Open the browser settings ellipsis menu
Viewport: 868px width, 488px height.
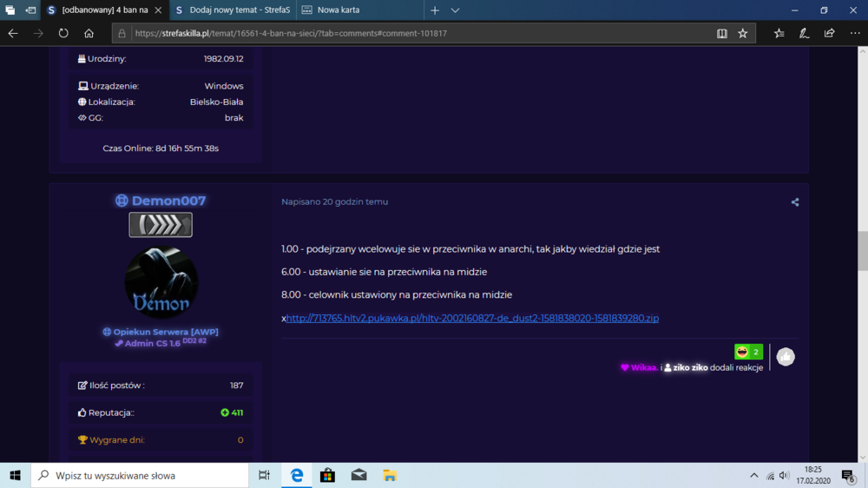[855, 33]
